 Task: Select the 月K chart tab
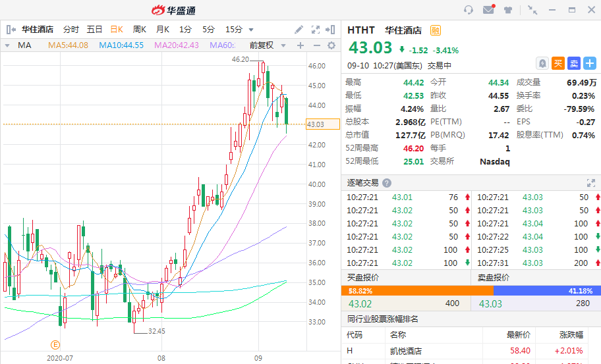click(x=163, y=30)
